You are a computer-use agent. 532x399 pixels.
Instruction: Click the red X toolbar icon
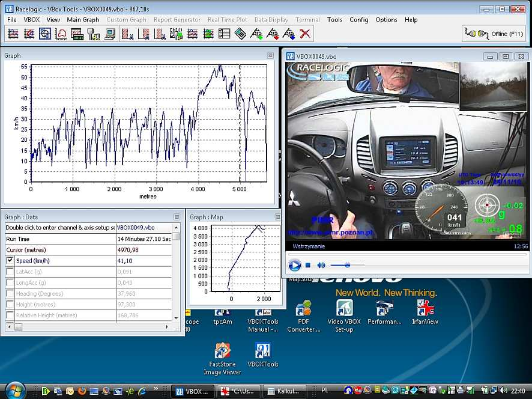305,34
